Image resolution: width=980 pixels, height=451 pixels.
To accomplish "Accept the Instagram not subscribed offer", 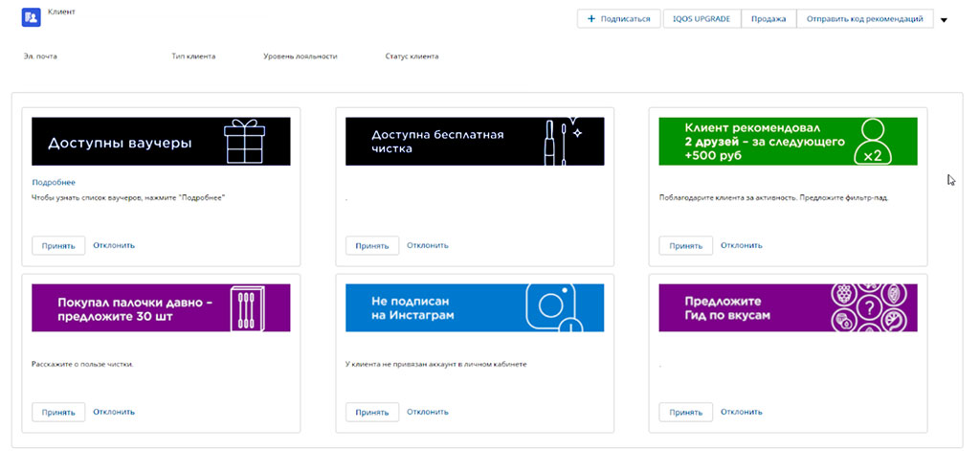I will [372, 413].
